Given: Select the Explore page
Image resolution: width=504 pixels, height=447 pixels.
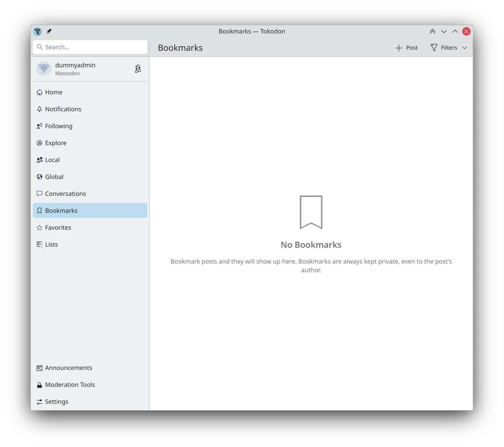Looking at the screenshot, I should pyautogui.click(x=90, y=143).
